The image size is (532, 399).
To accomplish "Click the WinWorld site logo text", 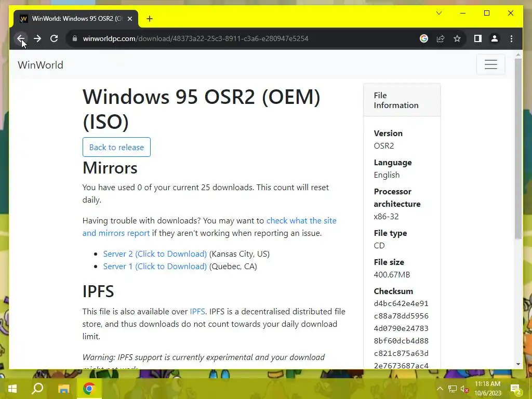I will (41, 65).
